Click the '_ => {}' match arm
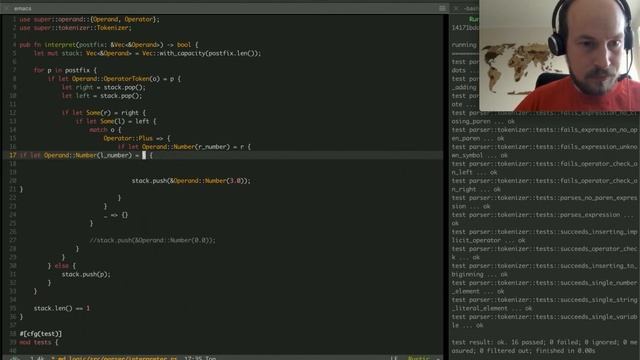Image resolution: width=640 pixels, height=360 pixels. click(x=116, y=215)
